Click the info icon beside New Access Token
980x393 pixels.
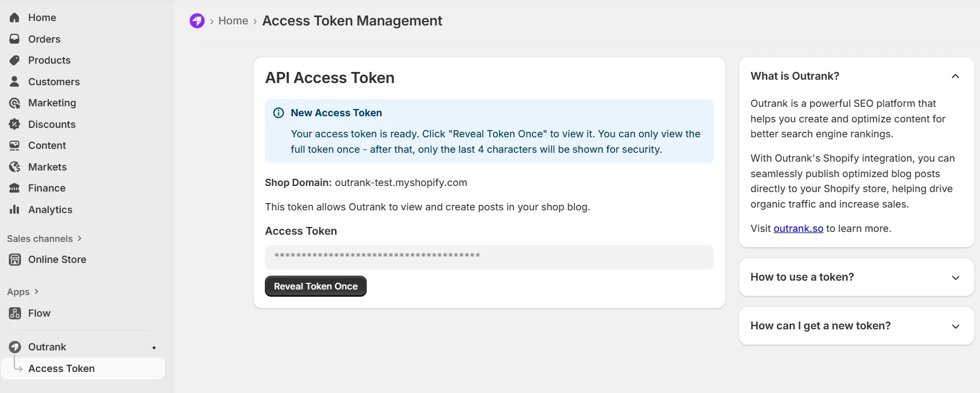[x=278, y=112]
